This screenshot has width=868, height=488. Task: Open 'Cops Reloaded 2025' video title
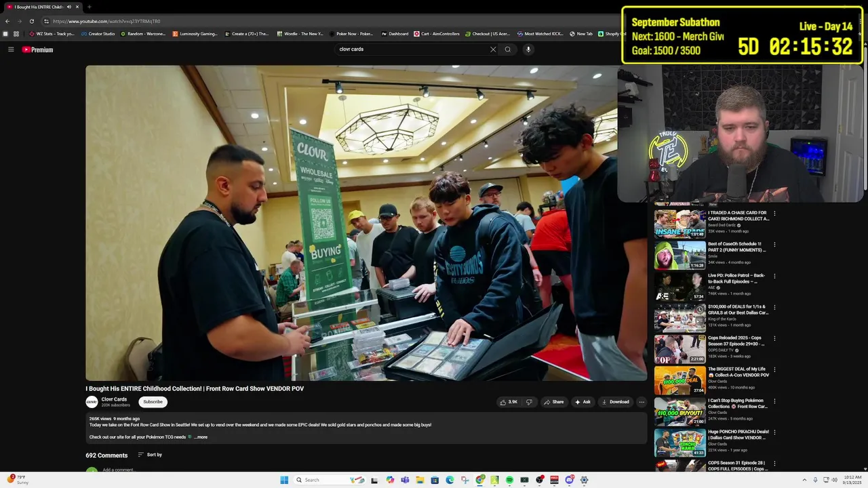pos(736,341)
